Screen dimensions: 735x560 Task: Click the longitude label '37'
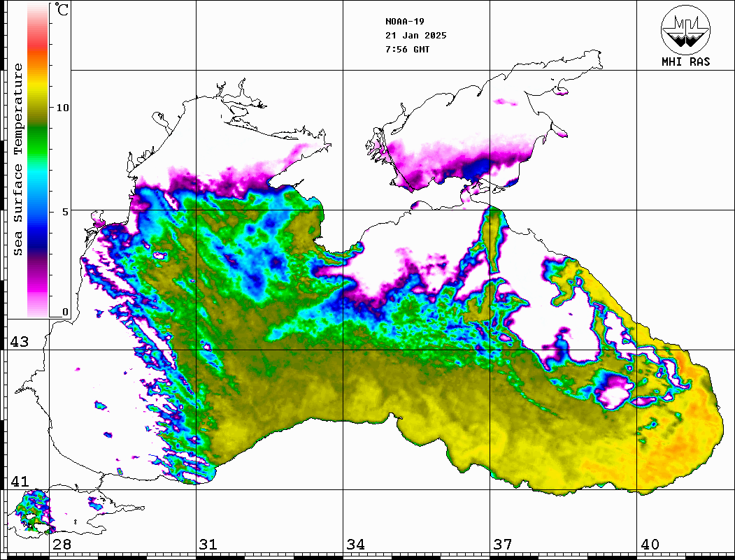click(x=503, y=544)
